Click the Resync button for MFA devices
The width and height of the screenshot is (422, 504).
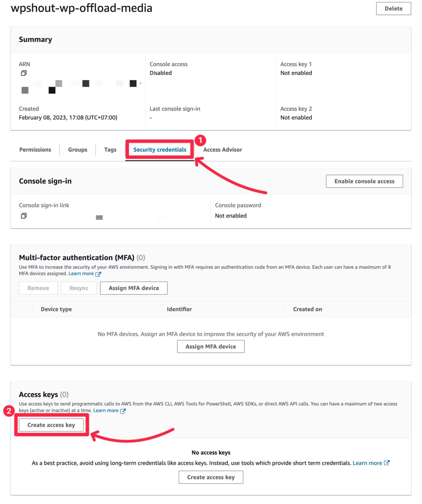[x=79, y=288]
